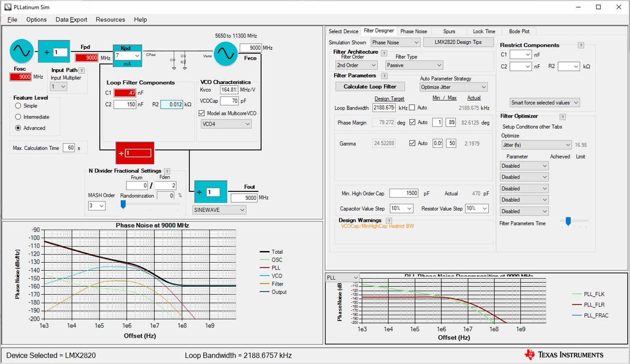Image resolution: width=630 pixels, height=364 pixels.
Task: Open the MASH Order dropdown
Action: click(x=96, y=206)
